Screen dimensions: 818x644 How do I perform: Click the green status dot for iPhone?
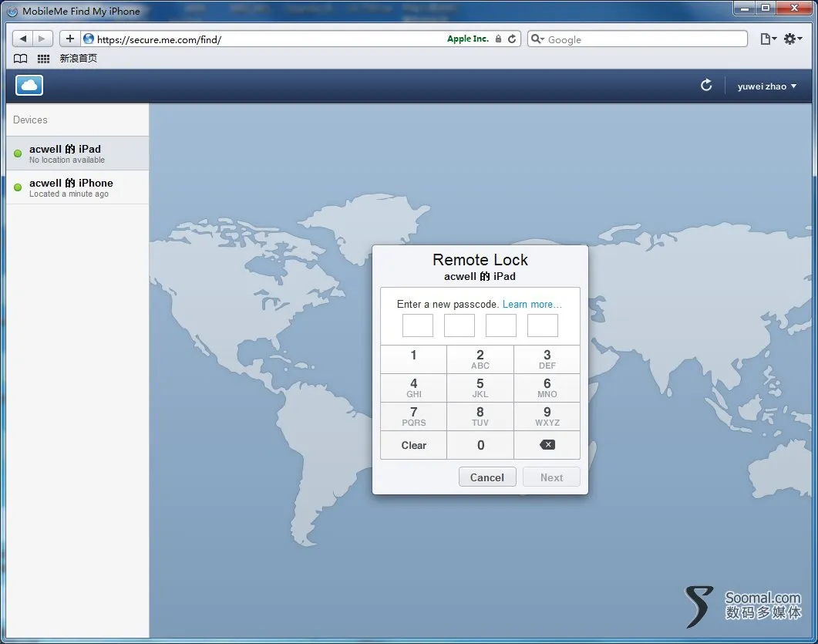point(18,187)
